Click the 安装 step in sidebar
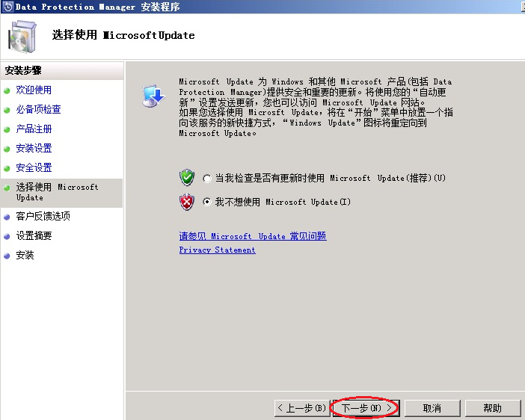Image resolution: width=525 pixels, height=420 pixels. pos(25,256)
